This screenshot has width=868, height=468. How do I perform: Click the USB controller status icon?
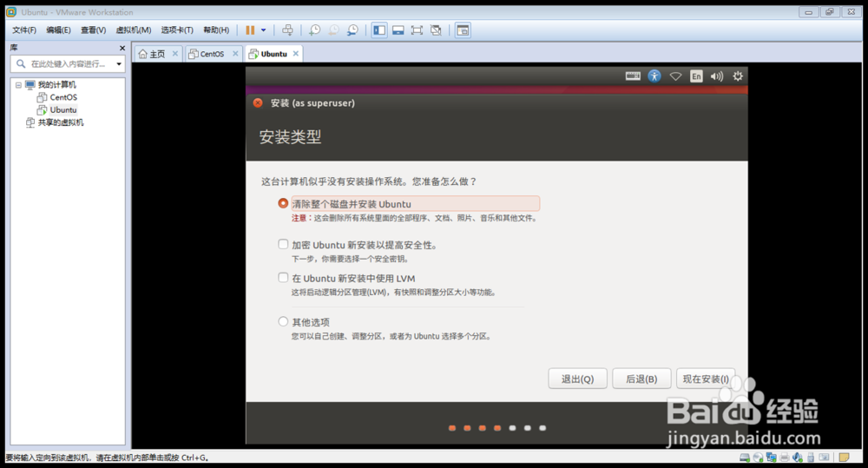pyautogui.click(x=811, y=458)
